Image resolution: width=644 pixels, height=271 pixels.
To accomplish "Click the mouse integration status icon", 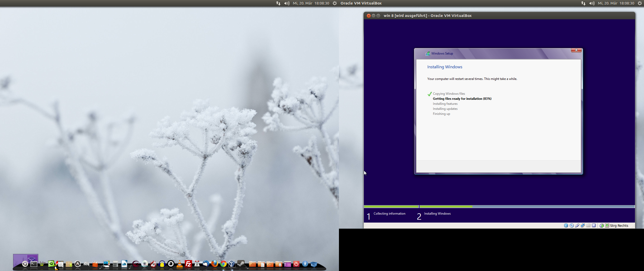I will (602, 225).
